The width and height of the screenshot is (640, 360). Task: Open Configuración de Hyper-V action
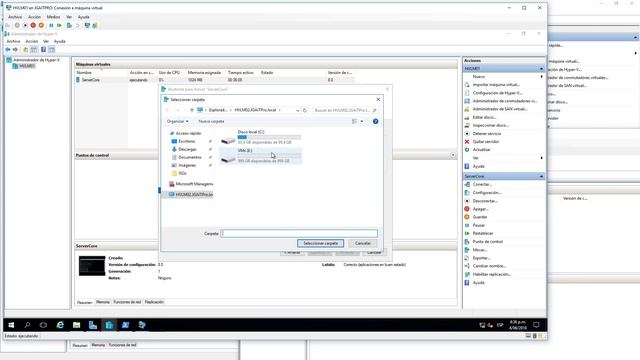pos(497,93)
